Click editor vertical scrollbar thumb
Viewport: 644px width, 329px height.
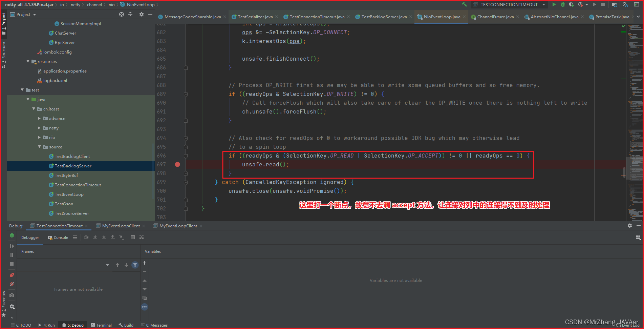[x=624, y=172]
